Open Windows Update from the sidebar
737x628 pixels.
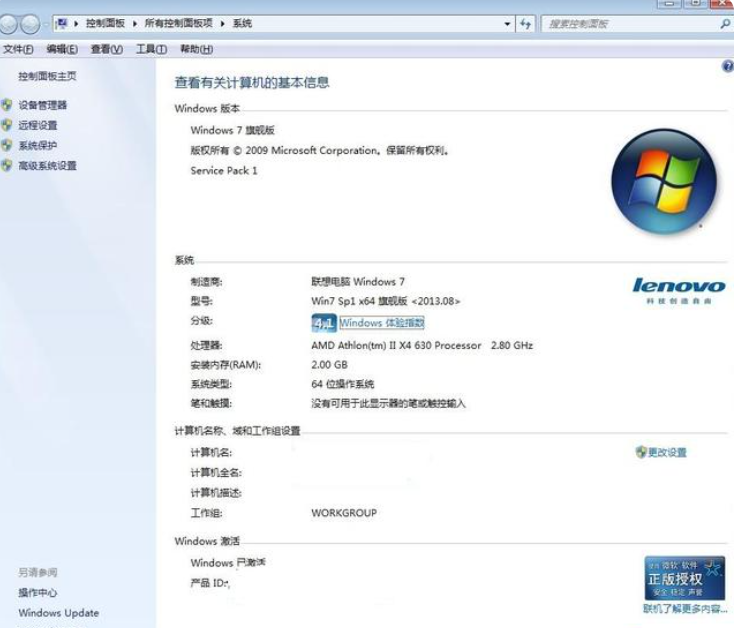[58, 613]
